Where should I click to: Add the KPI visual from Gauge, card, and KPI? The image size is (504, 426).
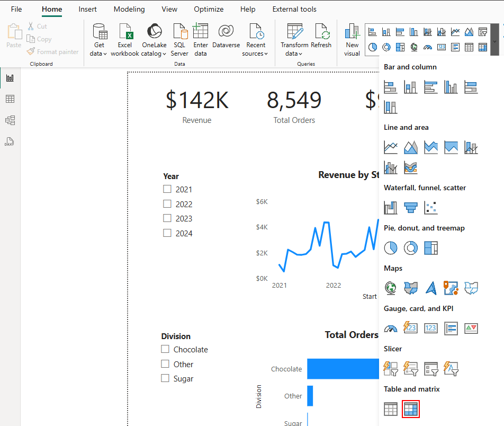[x=471, y=329]
